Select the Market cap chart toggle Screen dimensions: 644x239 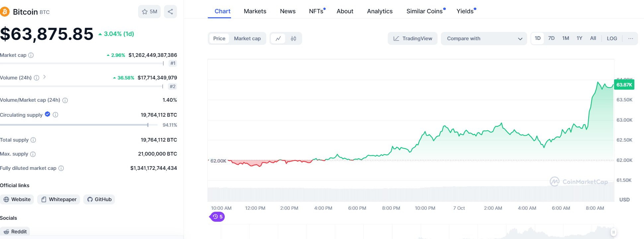247,39
